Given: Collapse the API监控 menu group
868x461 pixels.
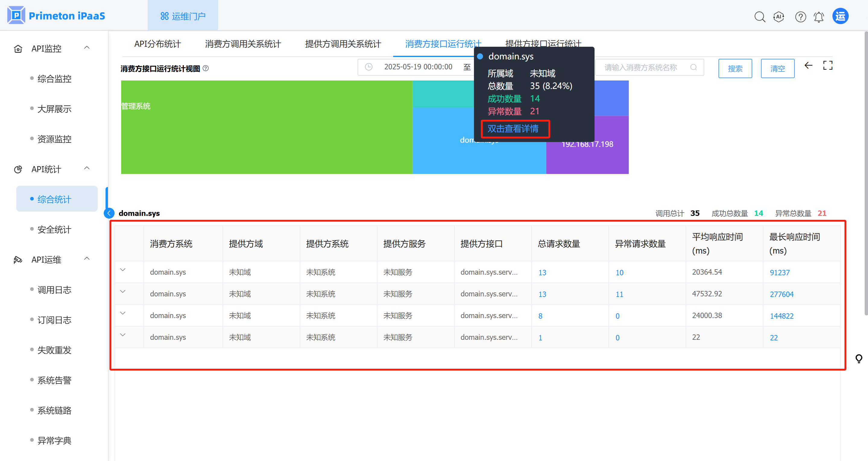Looking at the screenshot, I should click(87, 48).
